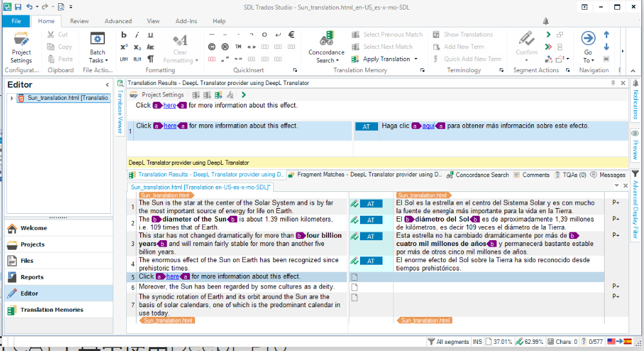Screen dimensions: 644x351
Task: Expand Sun_translation.html tree node
Action: (12, 98)
